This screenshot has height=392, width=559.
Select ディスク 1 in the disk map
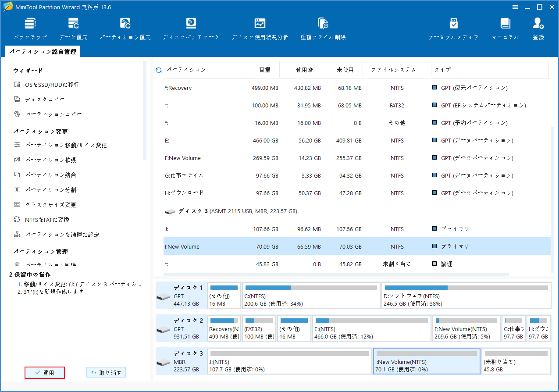point(181,296)
